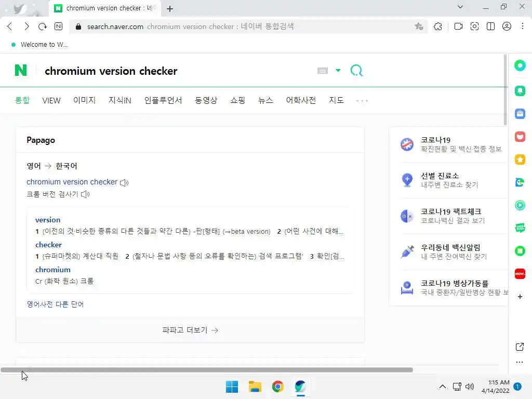Reload the current page
This screenshot has height=399, width=532.
[43, 26]
